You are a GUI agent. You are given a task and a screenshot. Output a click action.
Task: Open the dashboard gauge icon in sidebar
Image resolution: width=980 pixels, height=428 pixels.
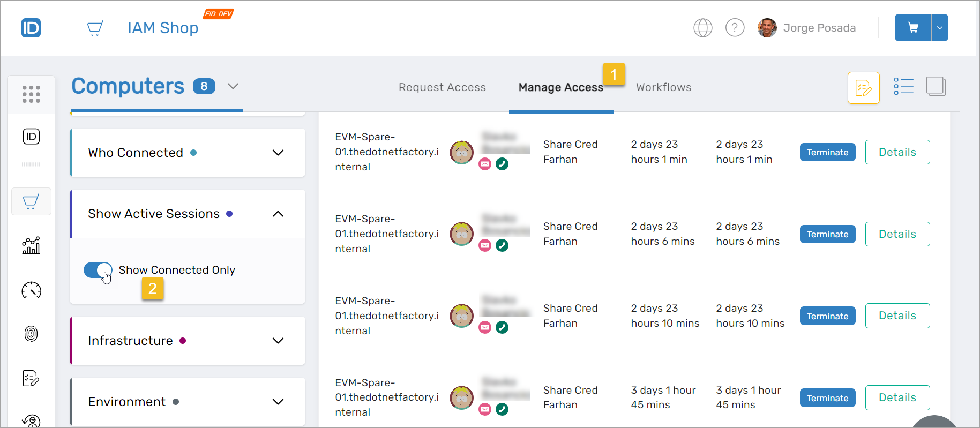tap(31, 290)
